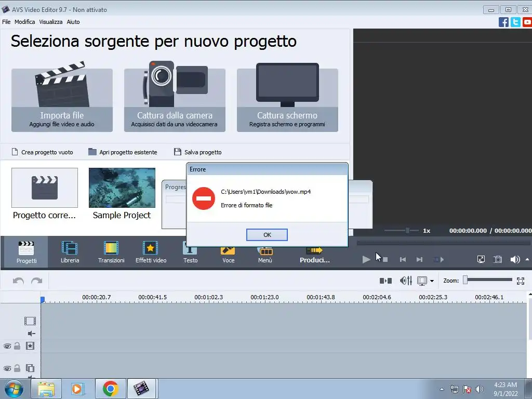The image size is (532, 399).
Task: Click the Undo arrow icon
Action: coord(18,281)
